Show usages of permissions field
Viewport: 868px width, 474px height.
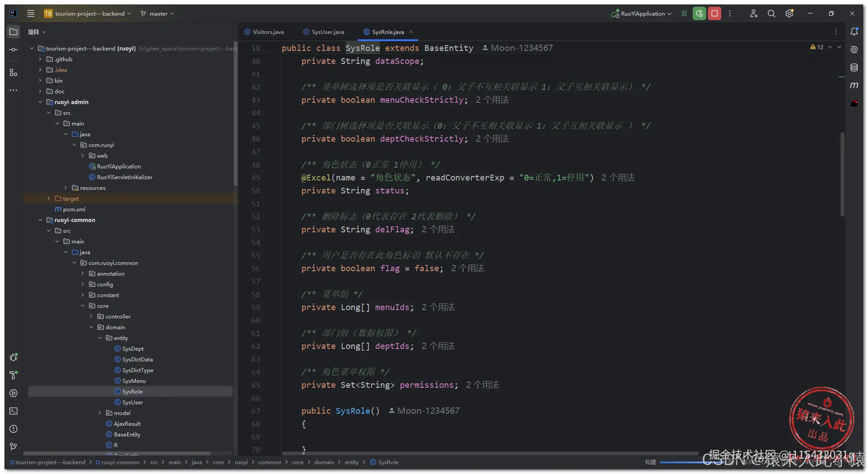pos(483,385)
